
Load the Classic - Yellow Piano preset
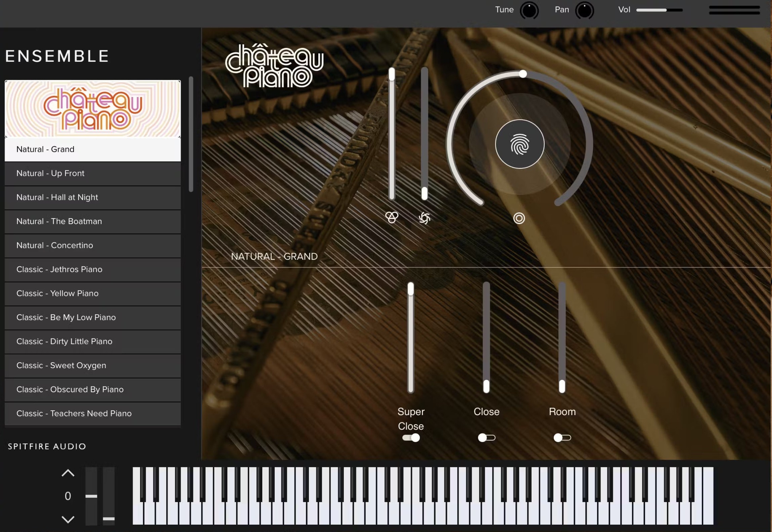93,294
